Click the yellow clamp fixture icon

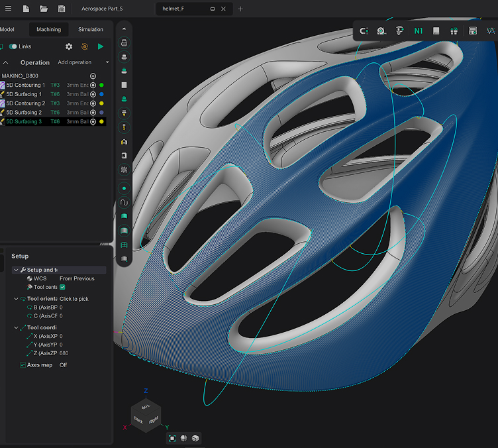[124, 142]
